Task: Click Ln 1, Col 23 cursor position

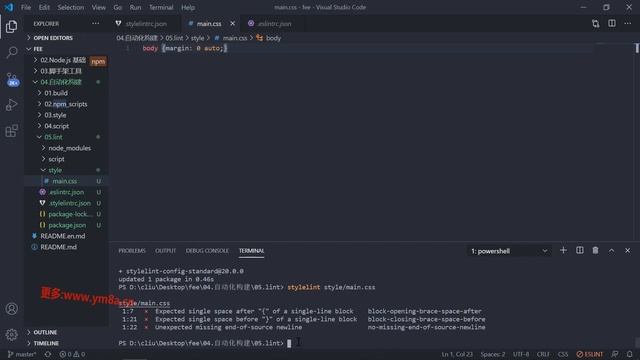Action: [457, 354]
